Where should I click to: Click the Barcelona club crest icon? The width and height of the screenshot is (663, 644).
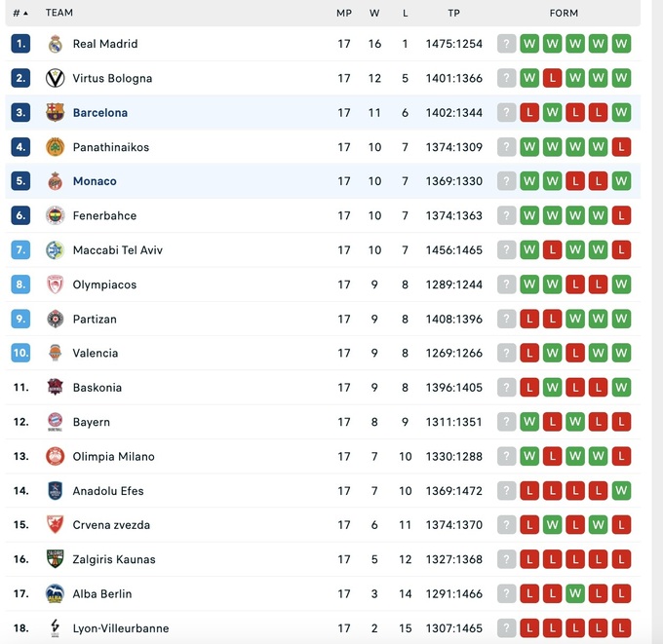point(56,113)
